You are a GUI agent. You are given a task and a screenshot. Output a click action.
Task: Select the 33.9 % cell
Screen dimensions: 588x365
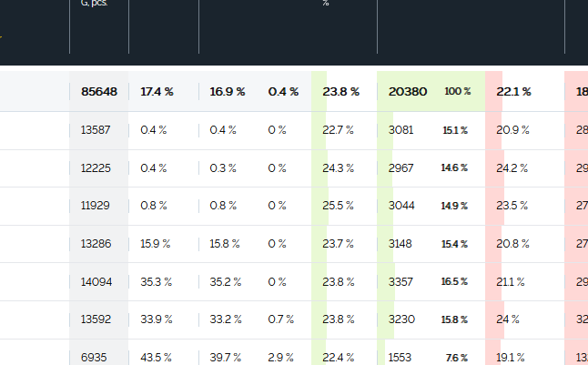click(157, 319)
